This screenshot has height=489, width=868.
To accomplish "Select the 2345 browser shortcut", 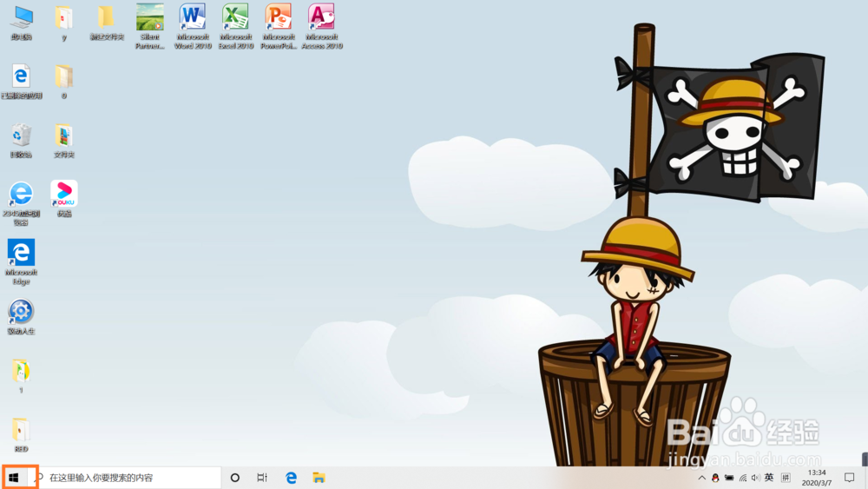I will coord(21,203).
